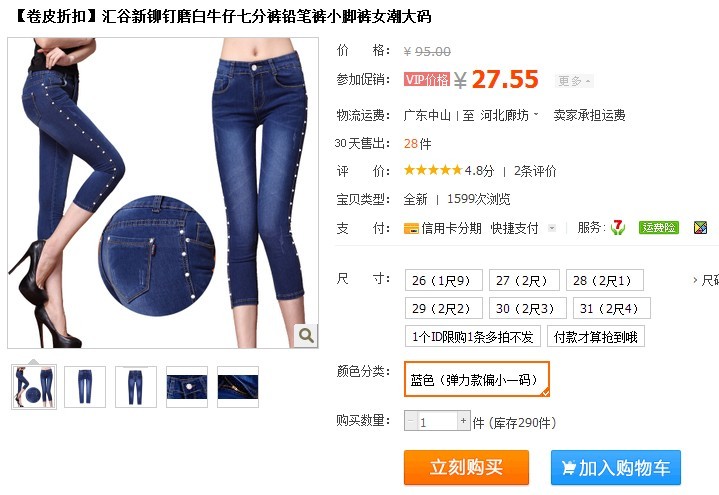
Task: Click the 加入购物车 add to cart button
Action: coord(615,467)
